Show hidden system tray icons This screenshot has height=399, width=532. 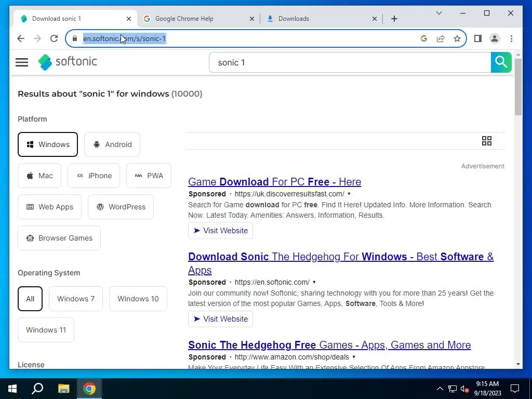(x=440, y=389)
